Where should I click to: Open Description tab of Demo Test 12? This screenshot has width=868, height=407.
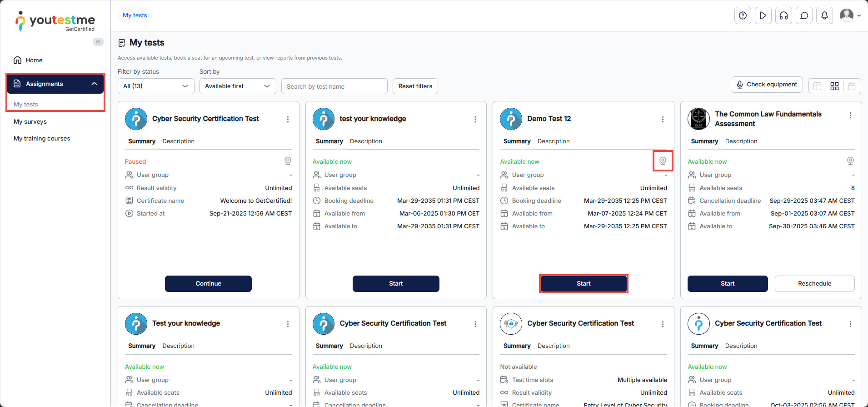(x=553, y=141)
